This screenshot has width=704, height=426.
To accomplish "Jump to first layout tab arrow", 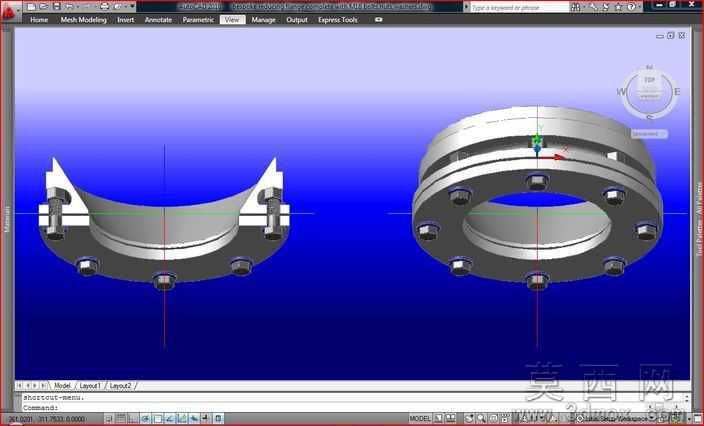I will tap(20, 386).
